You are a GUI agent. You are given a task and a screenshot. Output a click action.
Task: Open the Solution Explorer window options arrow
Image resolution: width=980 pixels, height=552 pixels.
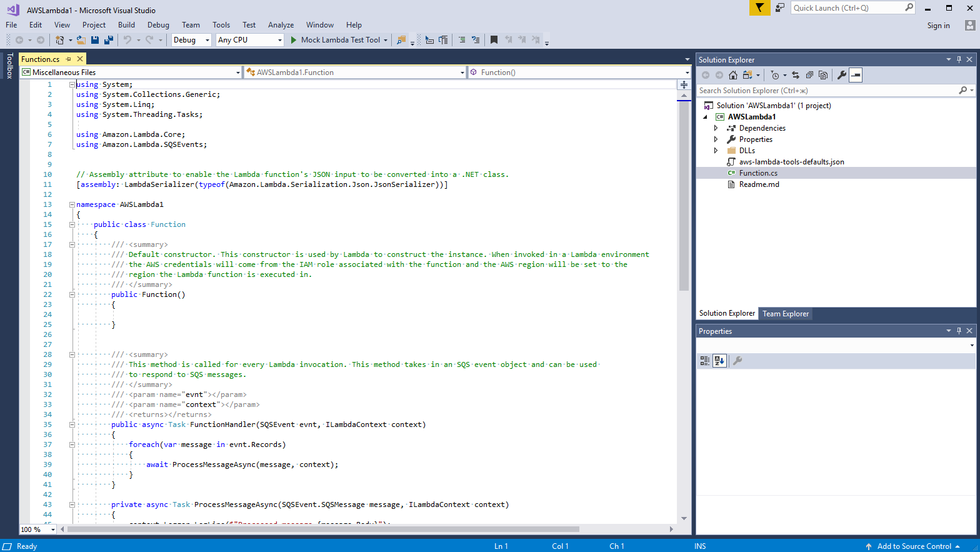tap(948, 59)
